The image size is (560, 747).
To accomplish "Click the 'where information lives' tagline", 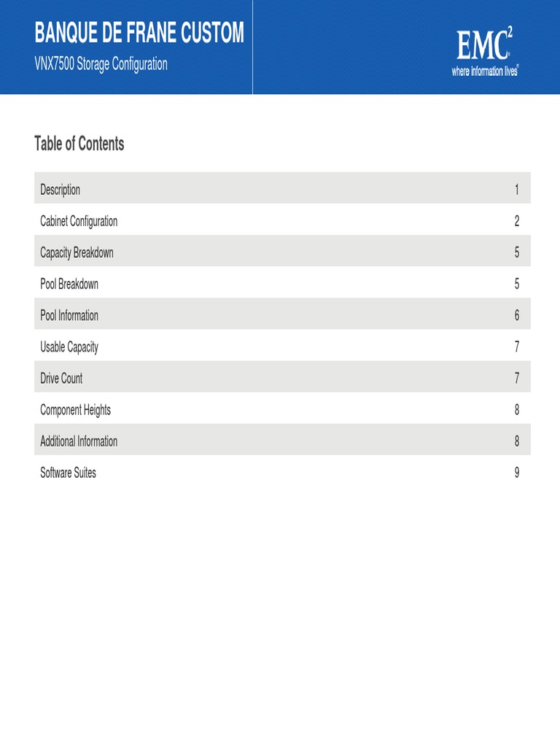I will coord(485,71).
